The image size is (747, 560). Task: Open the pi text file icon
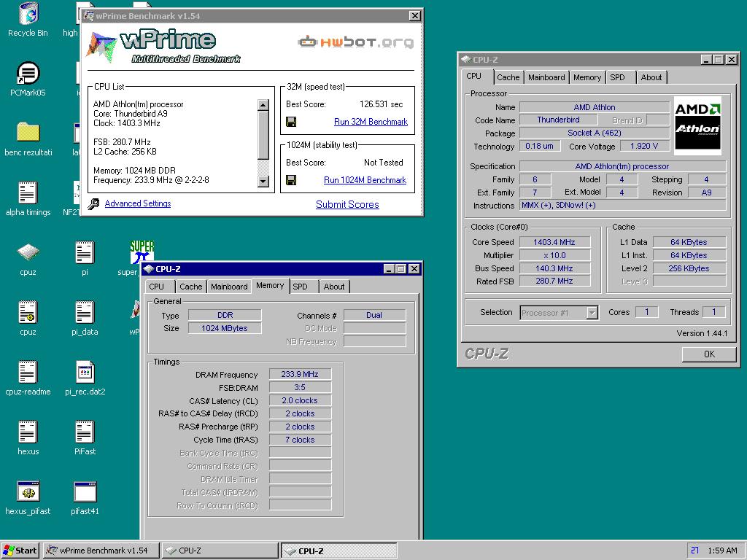85,252
